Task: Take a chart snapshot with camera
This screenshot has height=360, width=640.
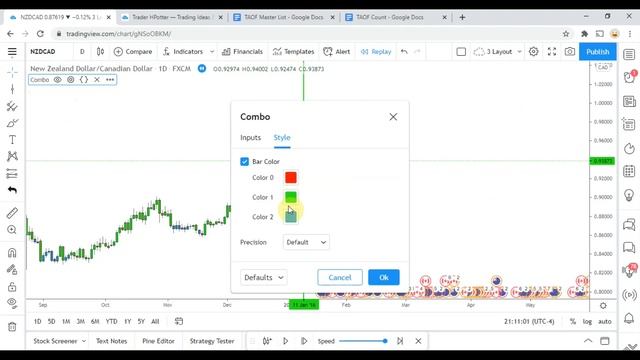Action: (x=570, y=52)
